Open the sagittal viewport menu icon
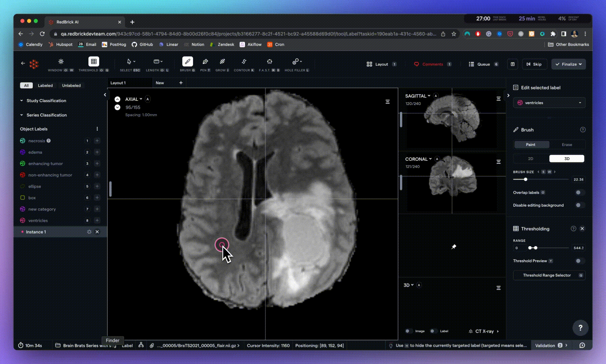606x364 pixels. [x=498, y=99]
